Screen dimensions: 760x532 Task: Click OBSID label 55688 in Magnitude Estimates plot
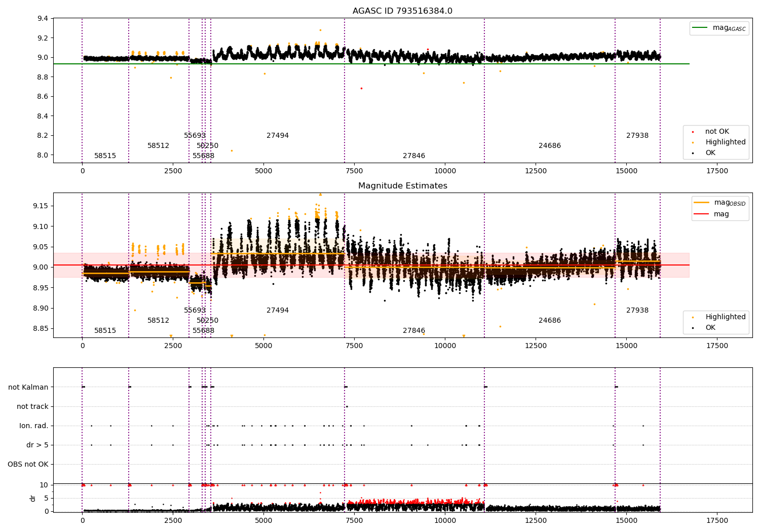203,331
